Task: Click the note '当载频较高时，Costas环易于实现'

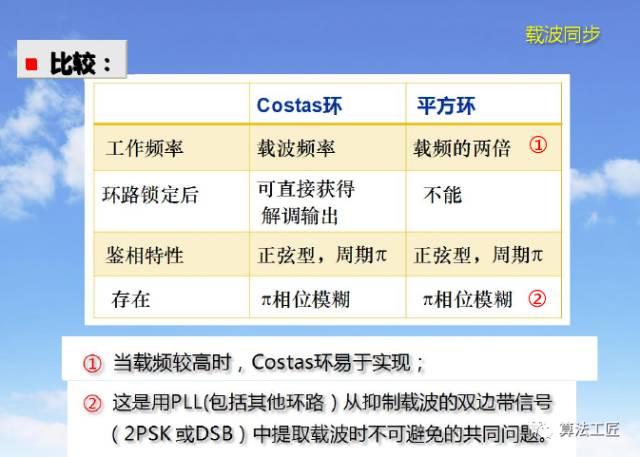Action: point(269,362)
